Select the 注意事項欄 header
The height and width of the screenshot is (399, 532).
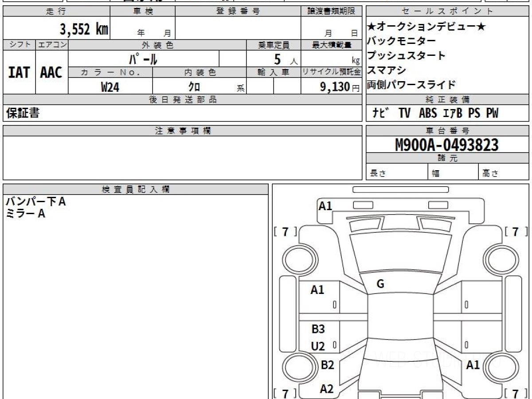pos(183,131)
